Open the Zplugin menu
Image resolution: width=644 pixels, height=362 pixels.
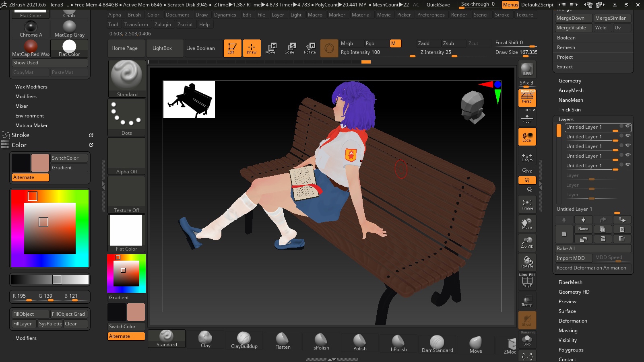point(163,25)
